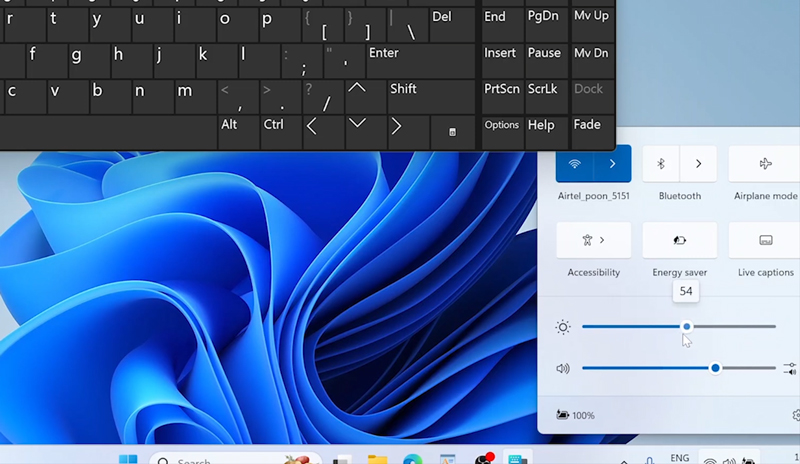This screenshot has height=464, width=800.
Task: Click the ENG language indicator in tray
Action: tap(680, 458)
